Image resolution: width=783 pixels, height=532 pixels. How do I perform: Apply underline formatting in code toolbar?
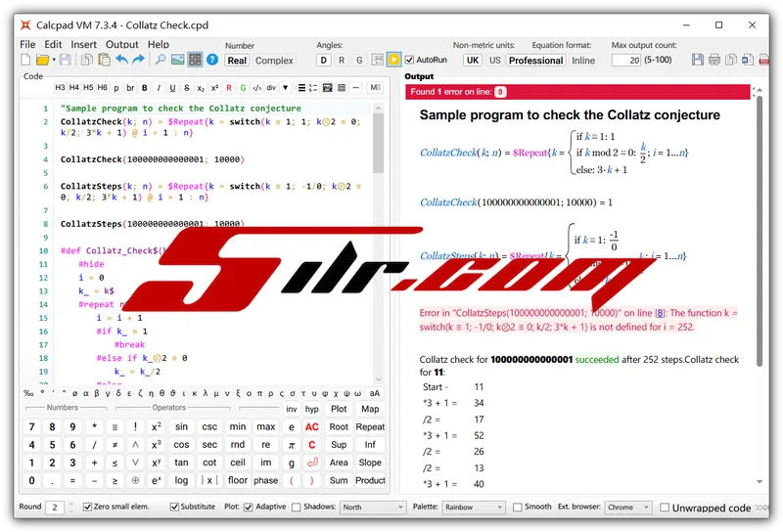tap(173, 88)
